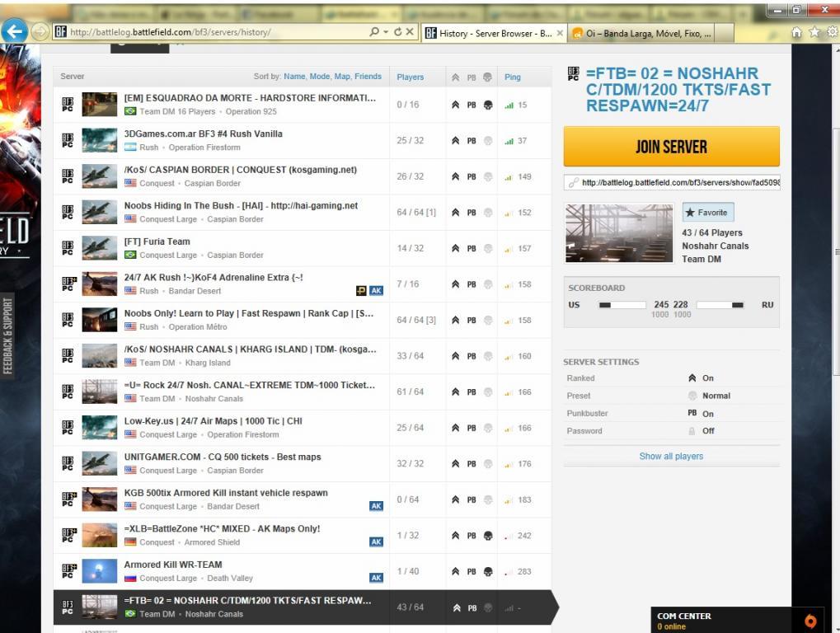The height and width of the screenshot is (633, 840).
Task: Select 3DGames.com.ar BF3 #4 Rush Vanilla server
Action: [303, 140]
